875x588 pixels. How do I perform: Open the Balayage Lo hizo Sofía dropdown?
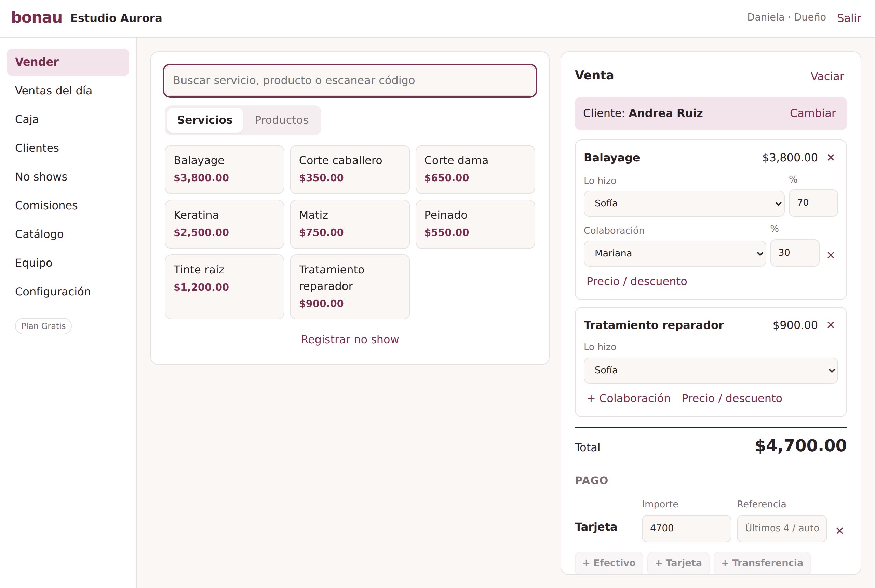pyautogui.click(x=684, y=203)
